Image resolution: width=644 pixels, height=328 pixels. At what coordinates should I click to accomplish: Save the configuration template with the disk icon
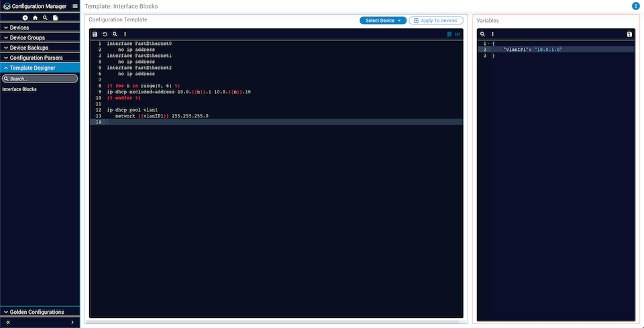click(x=95, y=34)
